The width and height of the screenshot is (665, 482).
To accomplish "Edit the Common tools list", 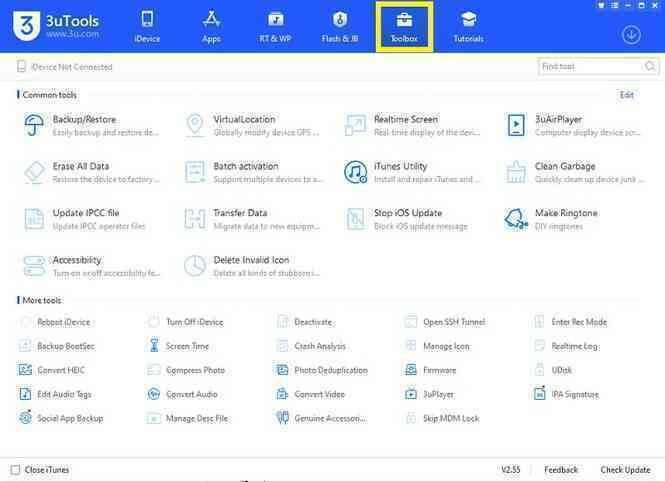I will (x=626, y=95).
